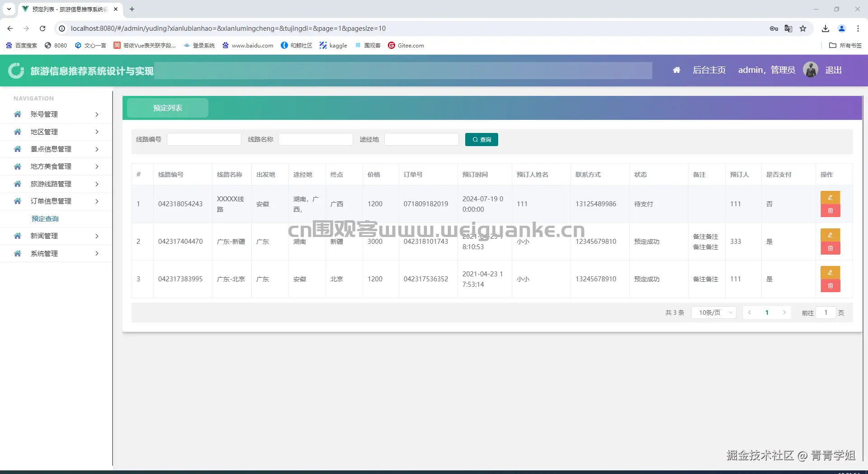Image resolution: width=868 pixels, height=474 pixels.
Task: Click the browser back arrow
Action: pos(10,28)
